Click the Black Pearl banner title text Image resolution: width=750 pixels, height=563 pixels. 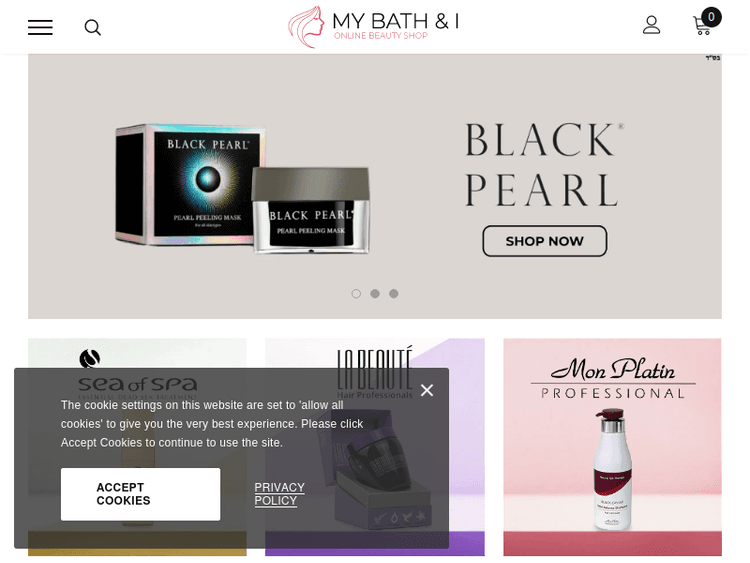pyautogui.click(x=544, y=164)
